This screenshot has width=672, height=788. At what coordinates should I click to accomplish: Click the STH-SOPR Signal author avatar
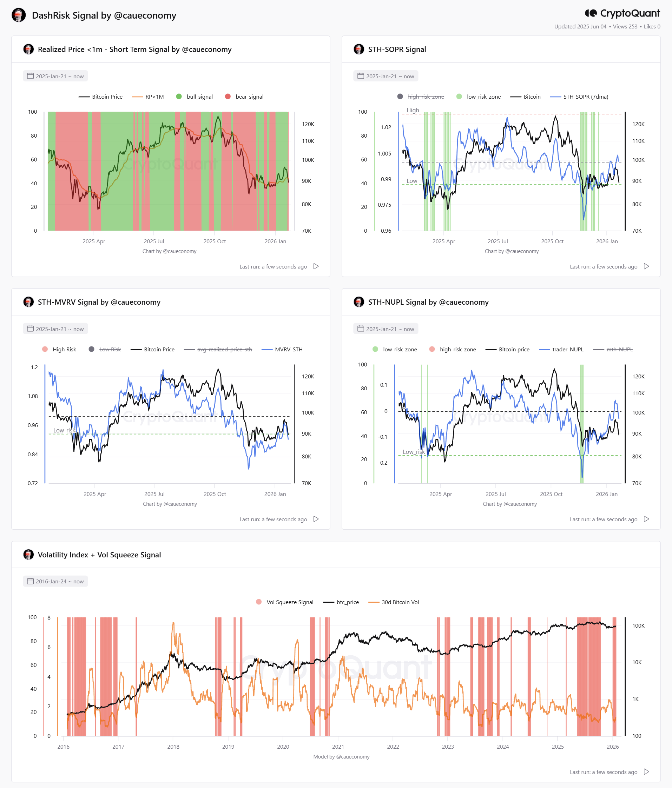point(358,49)
